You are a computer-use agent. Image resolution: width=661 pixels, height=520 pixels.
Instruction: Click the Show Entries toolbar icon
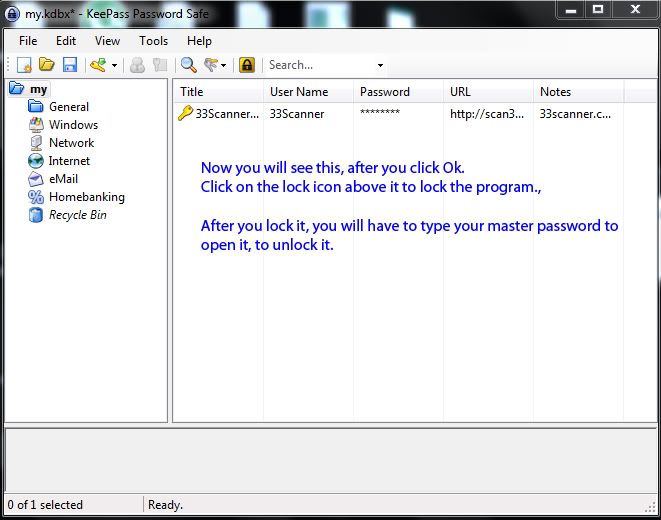pos(211,65)
